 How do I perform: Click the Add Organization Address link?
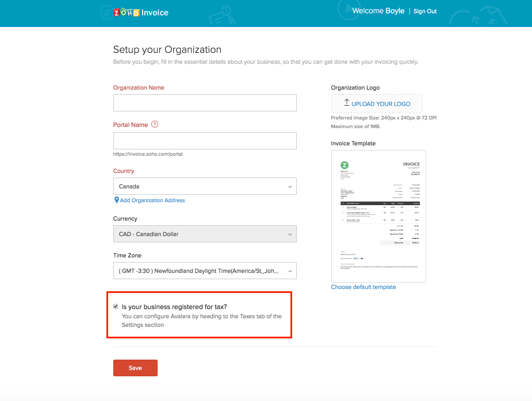pyautogui.click(x=151, y=200)
